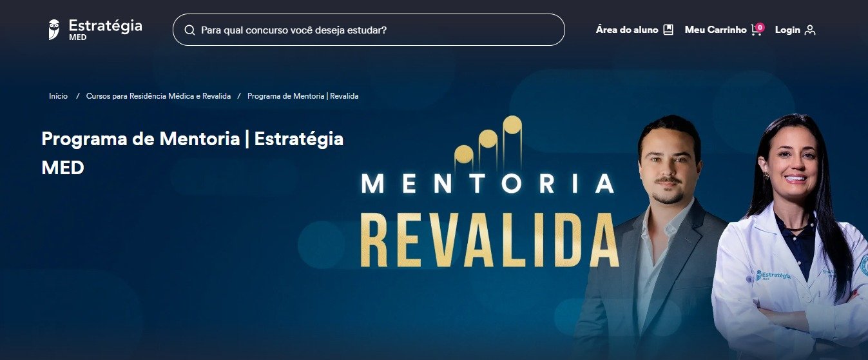
Task: Go to Início breadcrumb
Action: tap(58, 96)
